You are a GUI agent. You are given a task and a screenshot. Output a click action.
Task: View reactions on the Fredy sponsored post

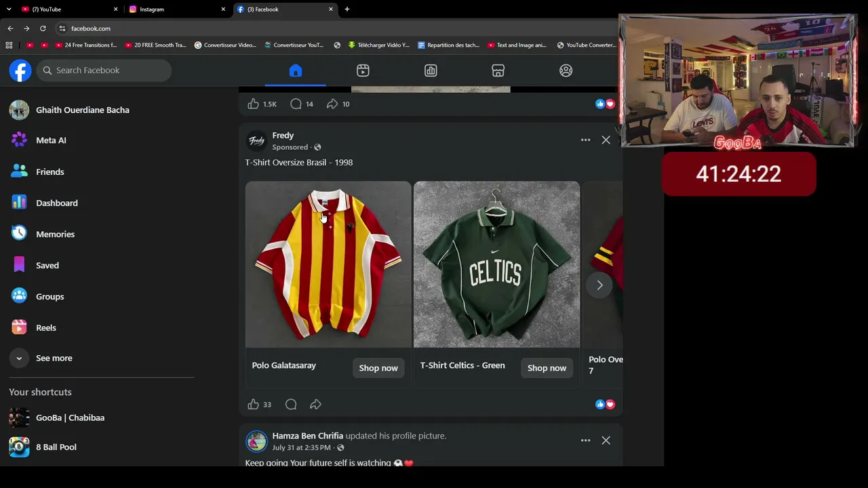605,405
